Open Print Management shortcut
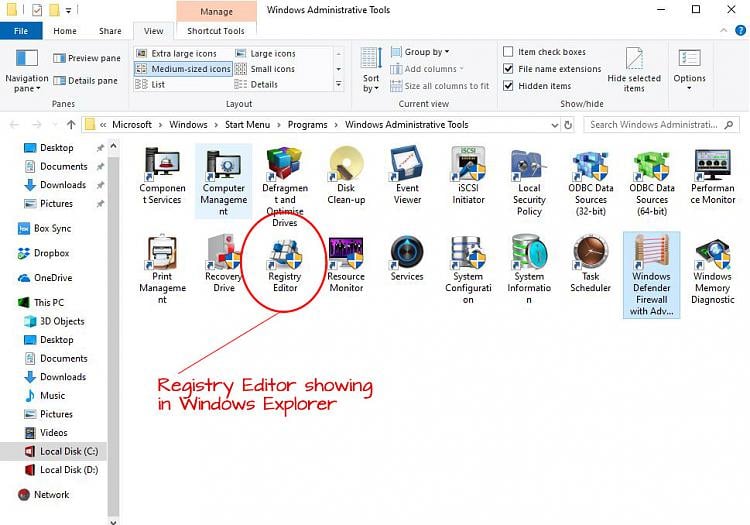This screenshot has height=525, width=750. [162, 270]
